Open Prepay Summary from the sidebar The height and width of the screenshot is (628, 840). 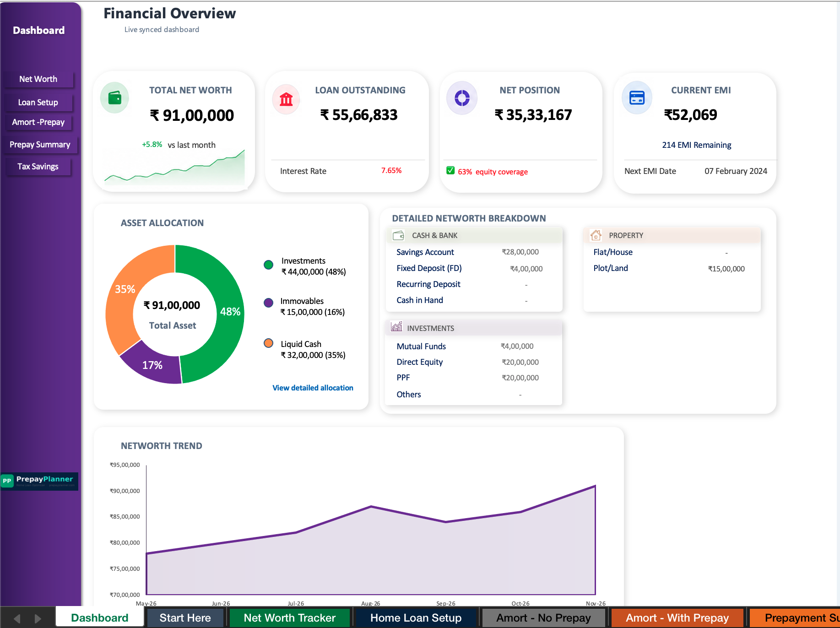40,145
